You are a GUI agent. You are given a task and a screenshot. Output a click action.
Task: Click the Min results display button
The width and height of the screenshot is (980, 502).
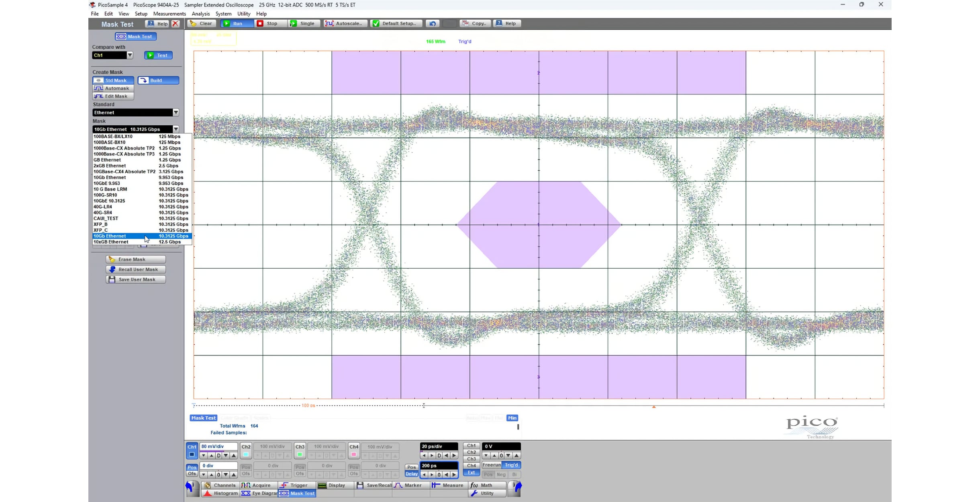[x=512, y=418]
